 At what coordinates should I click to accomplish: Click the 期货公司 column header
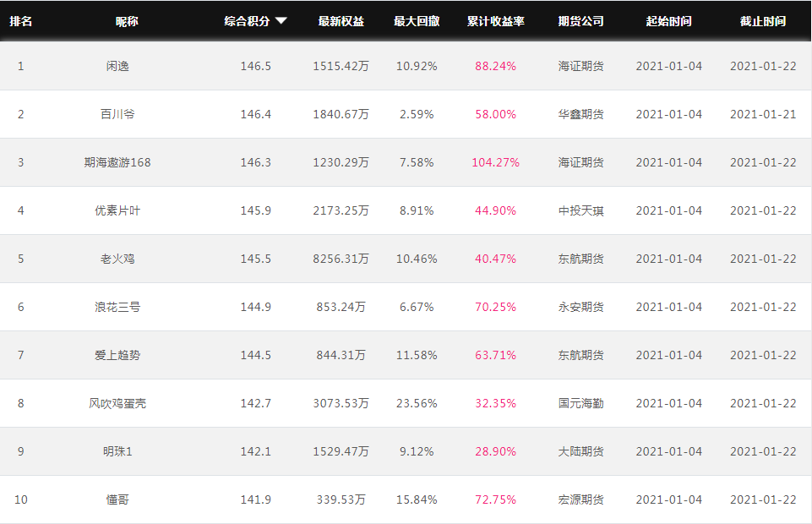[581, 21]
